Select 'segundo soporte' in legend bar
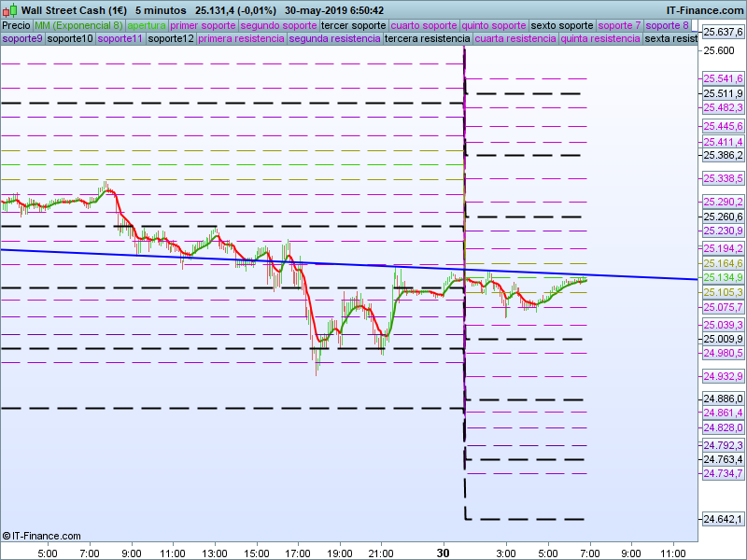The height and width of the screenshot is (560, 747). 278,25
